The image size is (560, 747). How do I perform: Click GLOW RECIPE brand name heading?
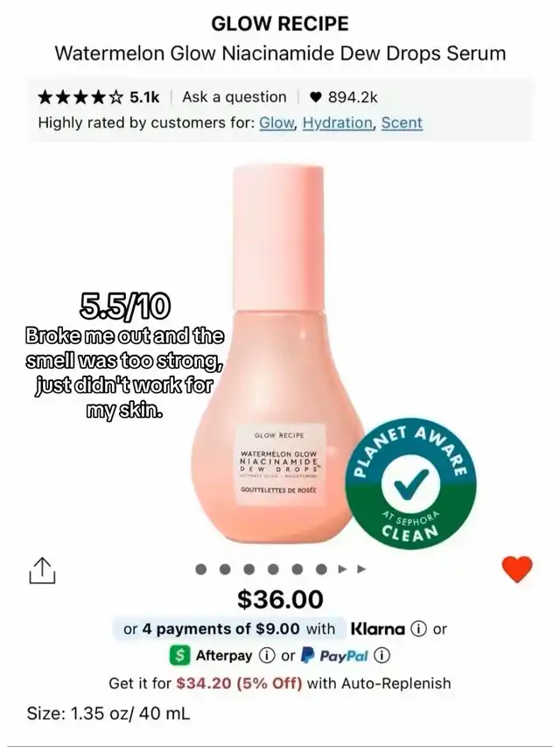[x=280, y=24]
